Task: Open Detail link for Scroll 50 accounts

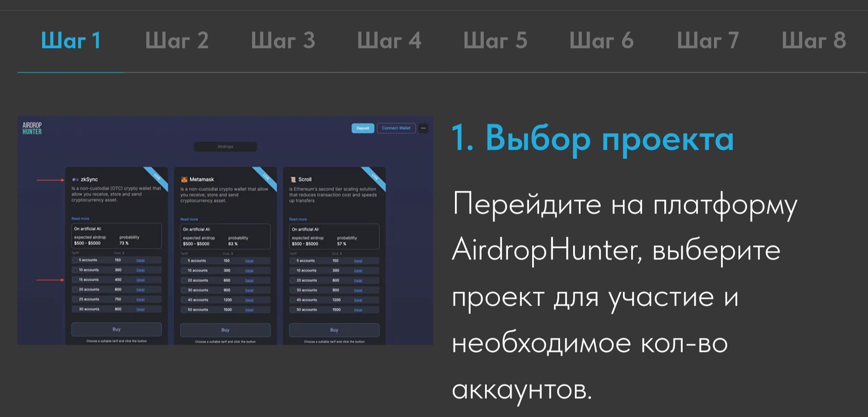Action: [x=358, y=310]
